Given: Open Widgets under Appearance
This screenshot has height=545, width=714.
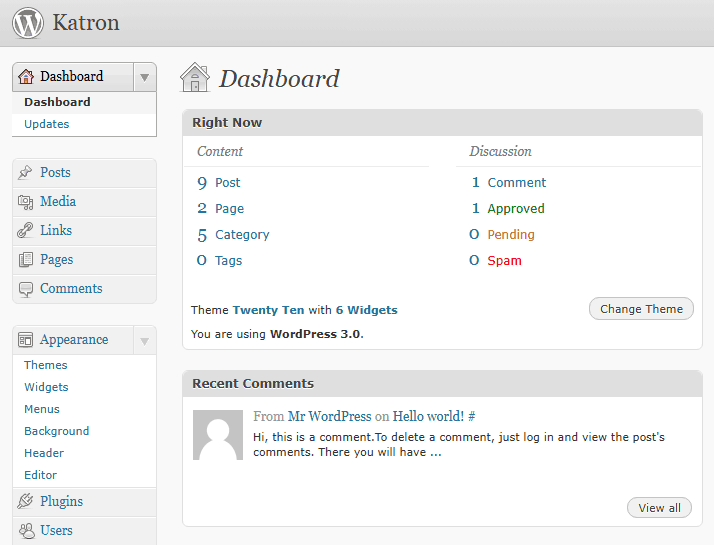Looking at the screenshot, I should pos(46,387).
